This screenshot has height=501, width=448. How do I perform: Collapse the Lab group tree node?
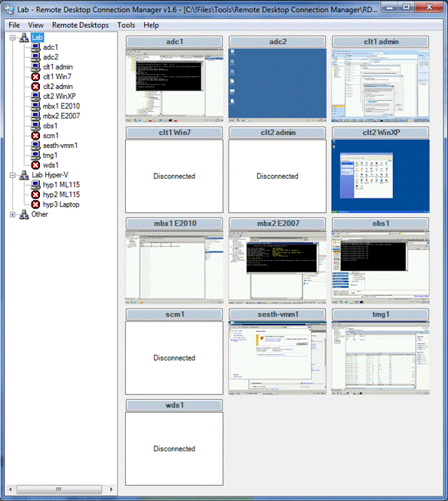(x=13, y=38)
